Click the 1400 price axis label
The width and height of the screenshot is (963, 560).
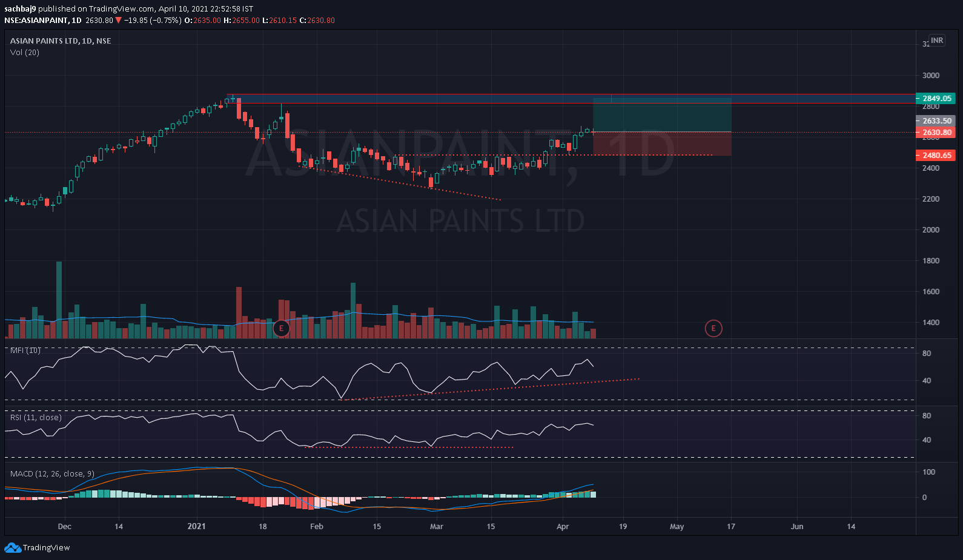click(931, 323)
